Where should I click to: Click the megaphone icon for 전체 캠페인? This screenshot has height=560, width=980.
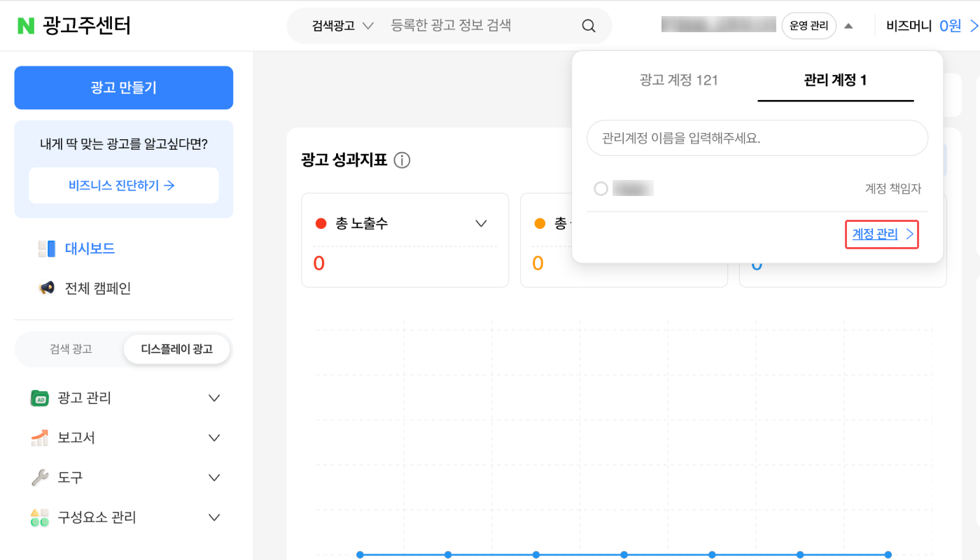(47, 288)
